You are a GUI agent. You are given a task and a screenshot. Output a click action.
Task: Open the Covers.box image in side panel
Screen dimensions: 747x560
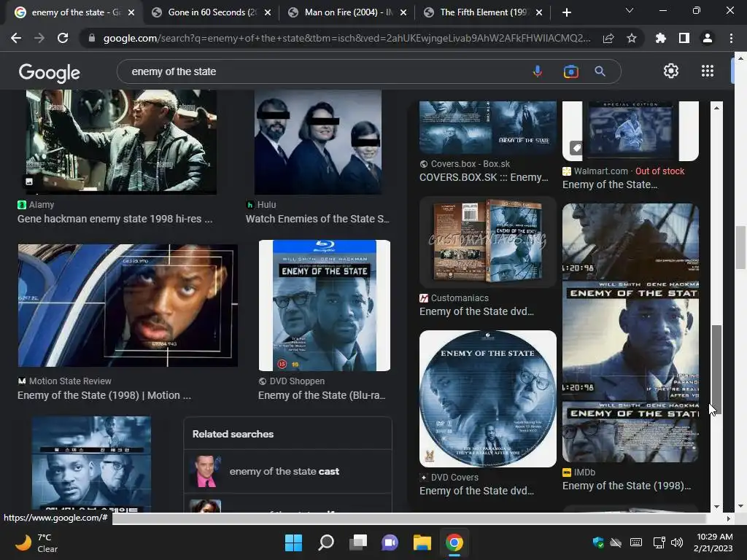[488, 127]
